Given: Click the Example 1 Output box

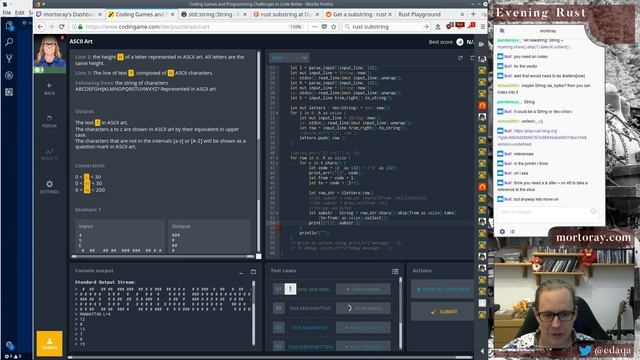Looking at the screenshot, I should tap(209, 236).
